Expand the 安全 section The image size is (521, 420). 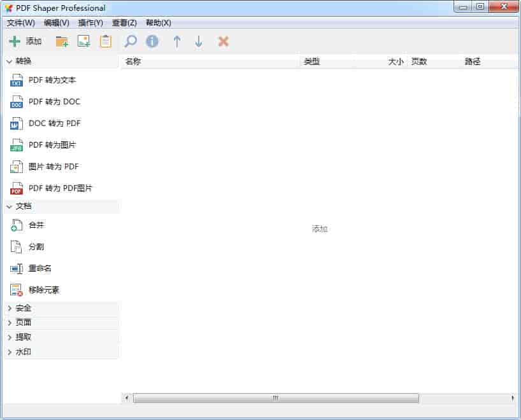pos(10,308)
